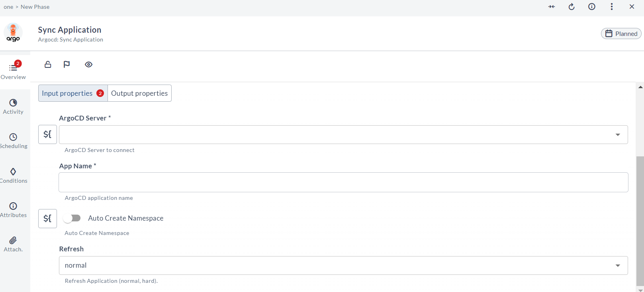The width and height of the screenshot is (644, 292).
Task: Select the Input properties tab
Action: click(x=68, y=93)
